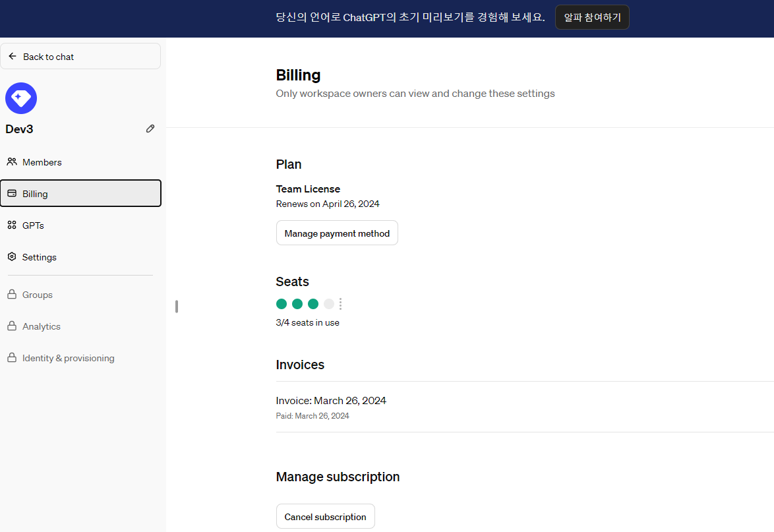Click the Billing card icon

(13, 193)
